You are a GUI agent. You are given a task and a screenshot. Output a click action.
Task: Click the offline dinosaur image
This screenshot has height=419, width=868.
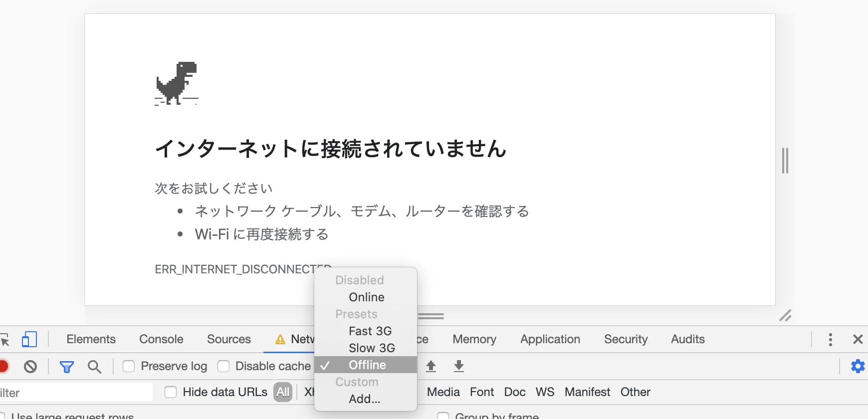(x=177, y=83)
